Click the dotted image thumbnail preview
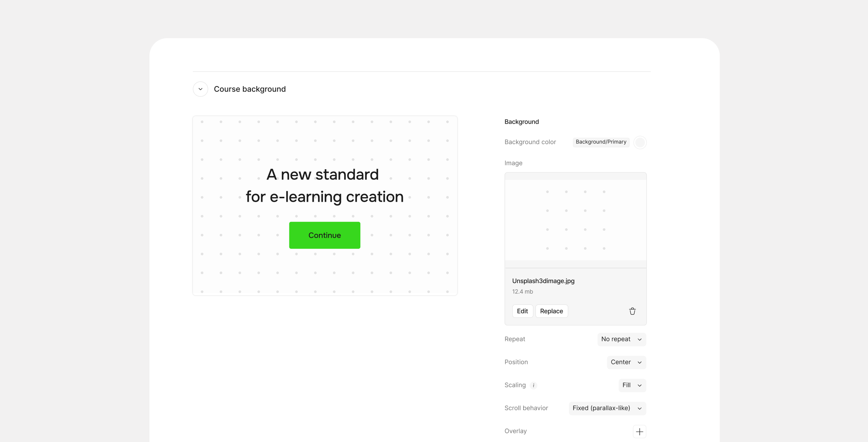Viewport: 868px width, 442px height. (x=575, y=220)
